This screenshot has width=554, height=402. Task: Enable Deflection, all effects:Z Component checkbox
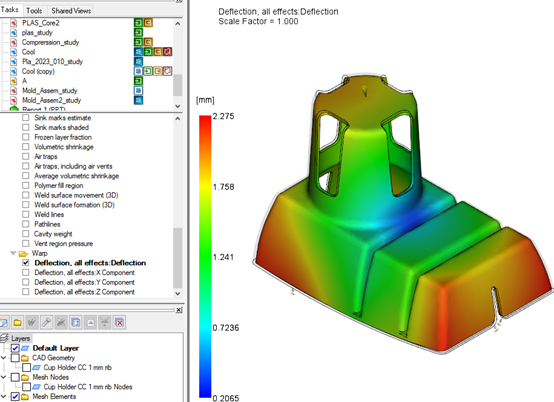pyautogui.click(x=26, y=292)
